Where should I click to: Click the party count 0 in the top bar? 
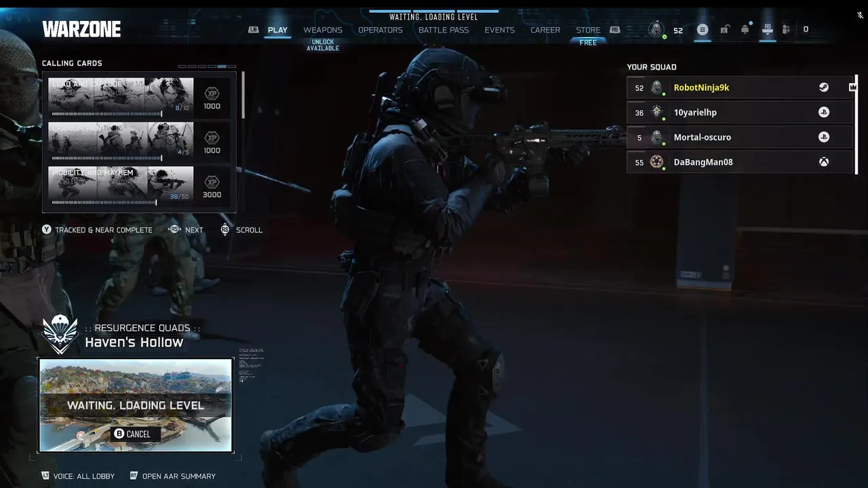tap(806, 30)
